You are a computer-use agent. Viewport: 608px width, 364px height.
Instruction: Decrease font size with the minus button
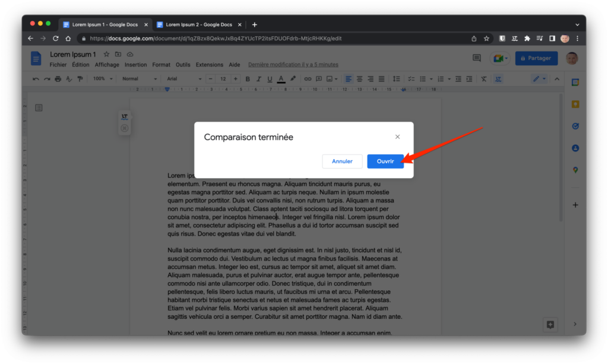pos(211,79)
